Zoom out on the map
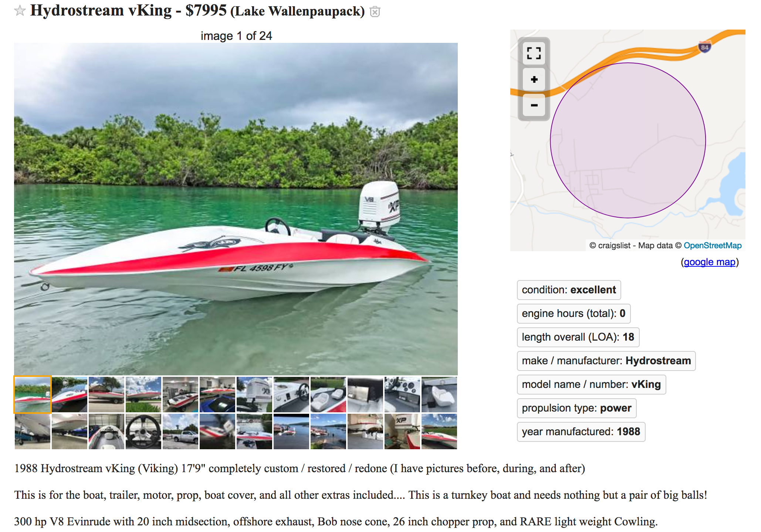761x532 pixels. pos(534,105)
